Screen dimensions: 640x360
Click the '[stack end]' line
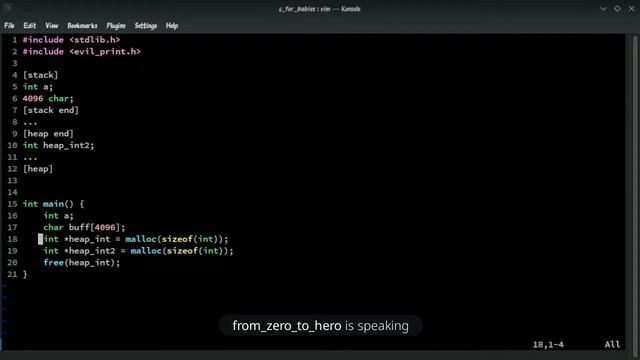[51, 110]
